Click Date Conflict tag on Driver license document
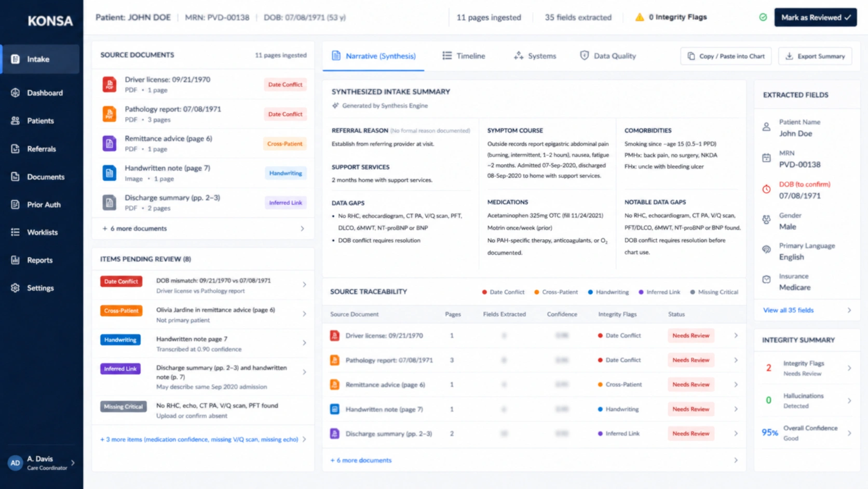The height and width of the screenshot is (489, 868). click(x=285, y=85)
